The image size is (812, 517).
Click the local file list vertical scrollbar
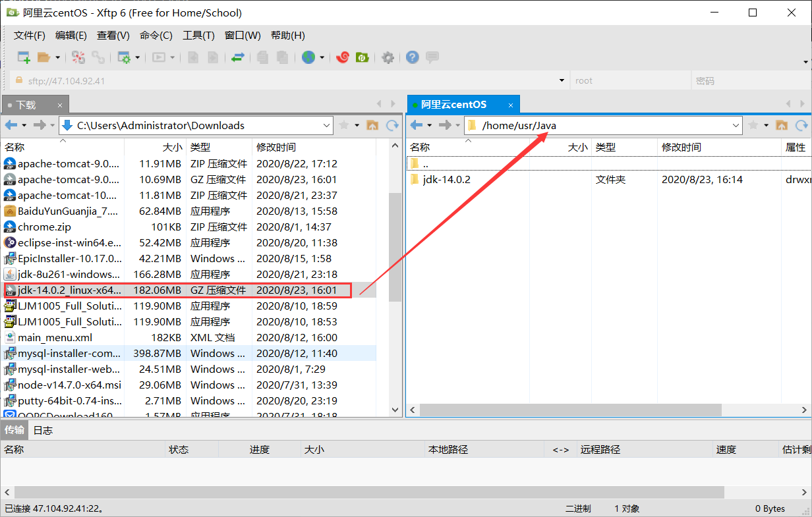[395, 247]
